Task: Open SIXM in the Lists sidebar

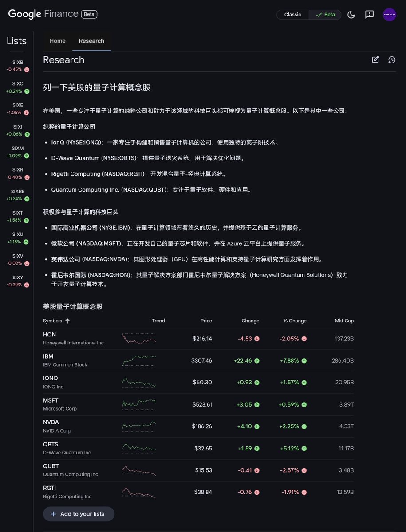Action: [18, 152]
